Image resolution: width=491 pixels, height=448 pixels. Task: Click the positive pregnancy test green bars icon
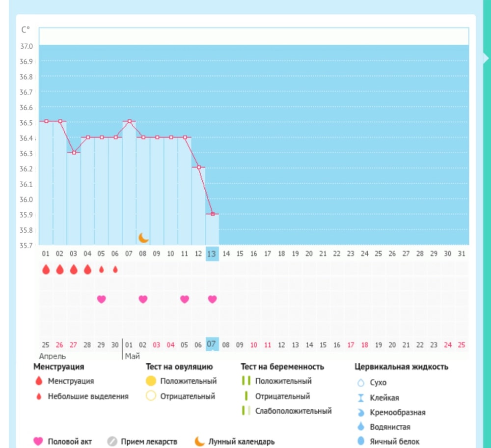[x=246, y=381]
